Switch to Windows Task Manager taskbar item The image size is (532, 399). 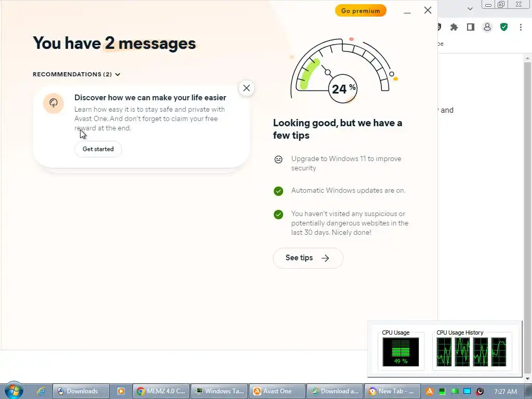point(220,391)
